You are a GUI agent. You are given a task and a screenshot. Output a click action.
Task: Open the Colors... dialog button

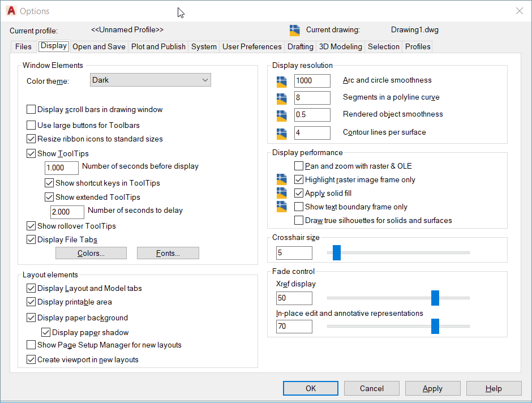[91, 253]
